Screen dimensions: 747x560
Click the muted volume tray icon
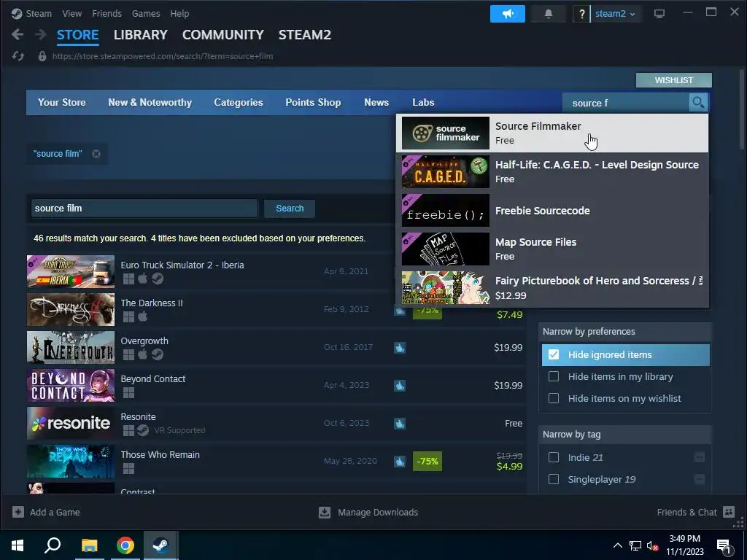[x=652, y=545]
